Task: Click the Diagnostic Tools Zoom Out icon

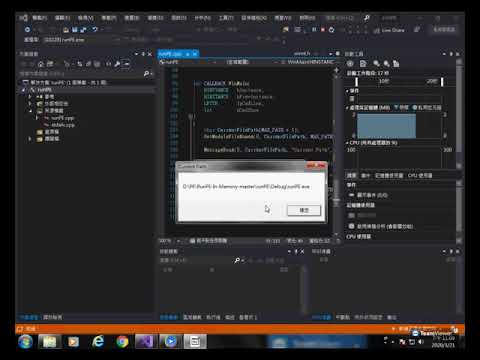Action: [x=386, y=63]
